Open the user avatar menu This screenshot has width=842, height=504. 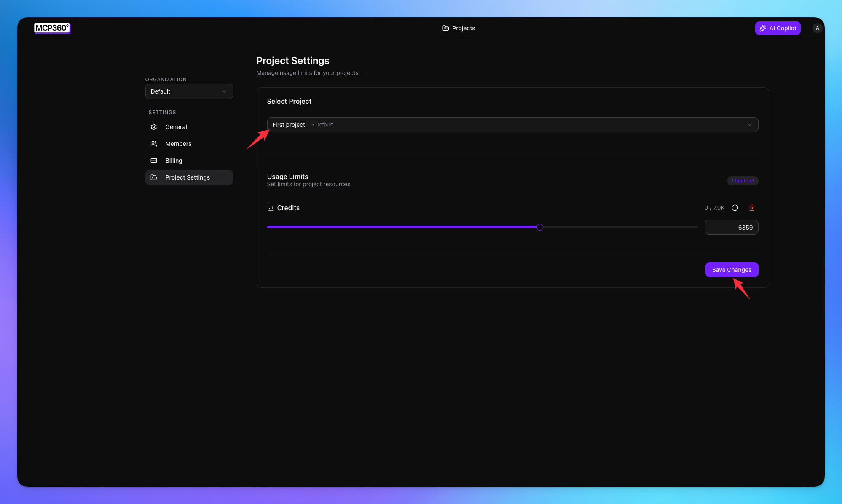817,28
